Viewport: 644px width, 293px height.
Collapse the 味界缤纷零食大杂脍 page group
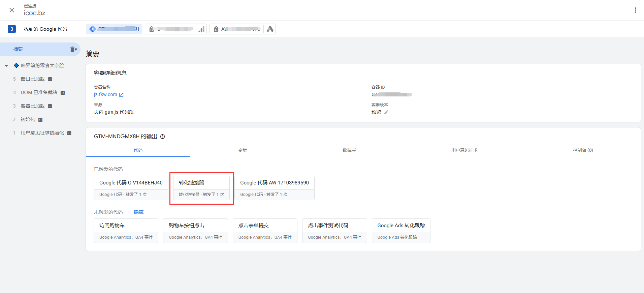click(x=6, y=66)
